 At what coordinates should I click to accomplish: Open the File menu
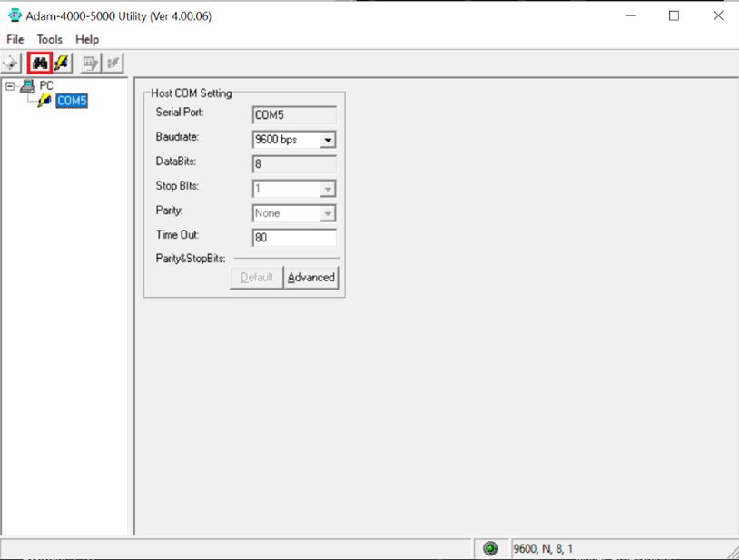coord(15,40)
